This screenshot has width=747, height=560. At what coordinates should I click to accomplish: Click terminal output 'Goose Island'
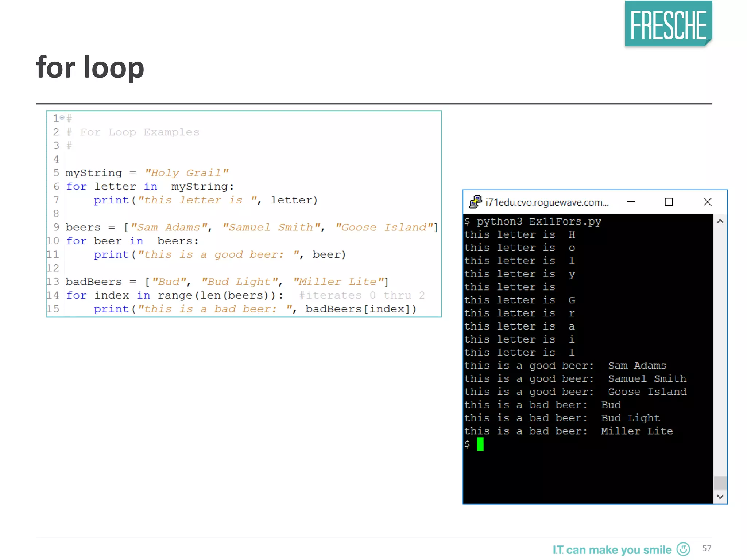(x=647, y=392)
